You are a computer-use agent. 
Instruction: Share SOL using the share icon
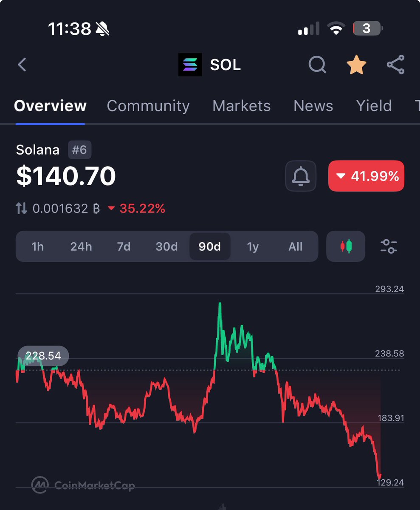tap(395, 65)
